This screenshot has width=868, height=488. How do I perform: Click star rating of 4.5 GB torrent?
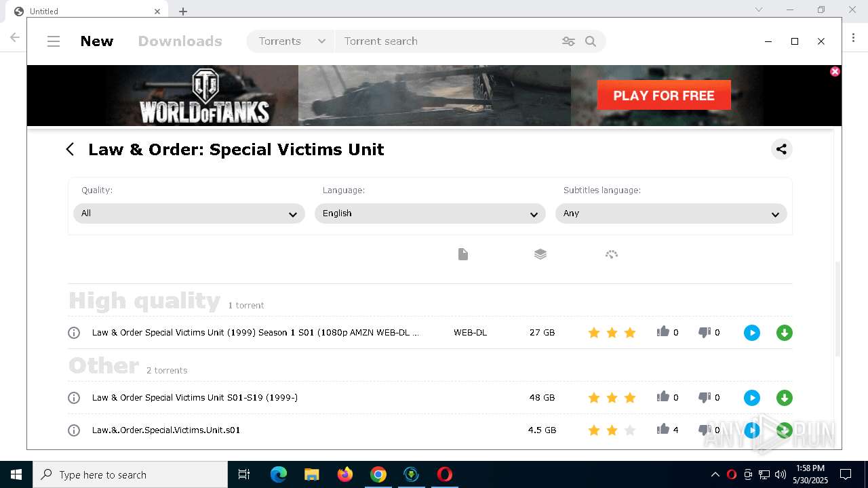tap(612, 430)
